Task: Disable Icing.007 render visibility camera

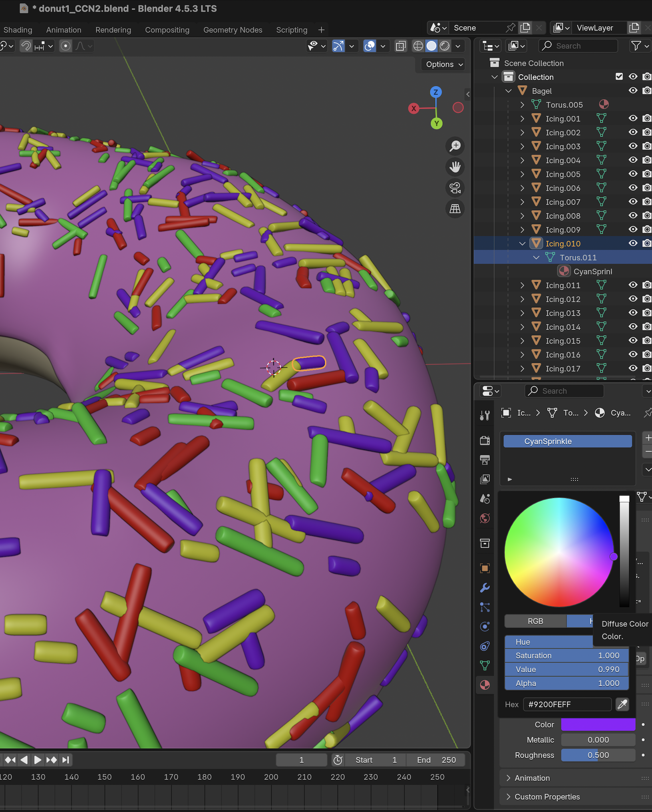Action: (647, 202)
